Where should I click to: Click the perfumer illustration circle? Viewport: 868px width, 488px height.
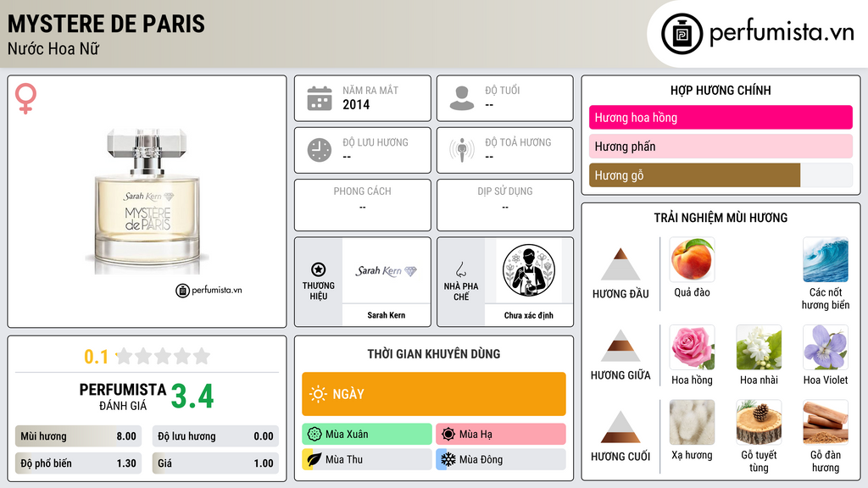(529, 270)
